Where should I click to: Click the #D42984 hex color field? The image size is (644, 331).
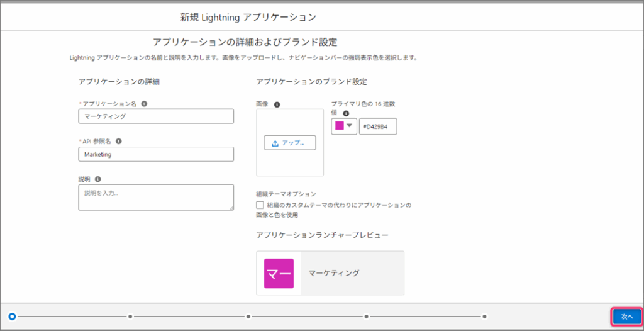coord(377,126)
